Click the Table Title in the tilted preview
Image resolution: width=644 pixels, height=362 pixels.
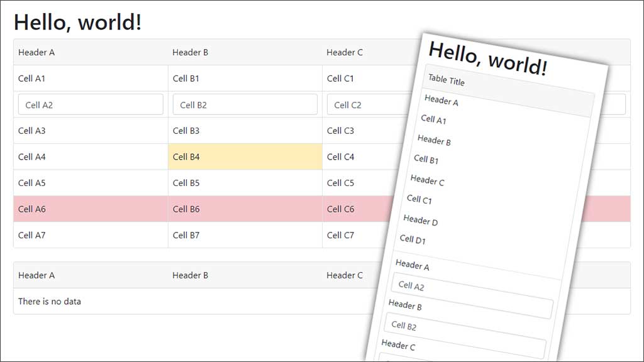(447, 81)
